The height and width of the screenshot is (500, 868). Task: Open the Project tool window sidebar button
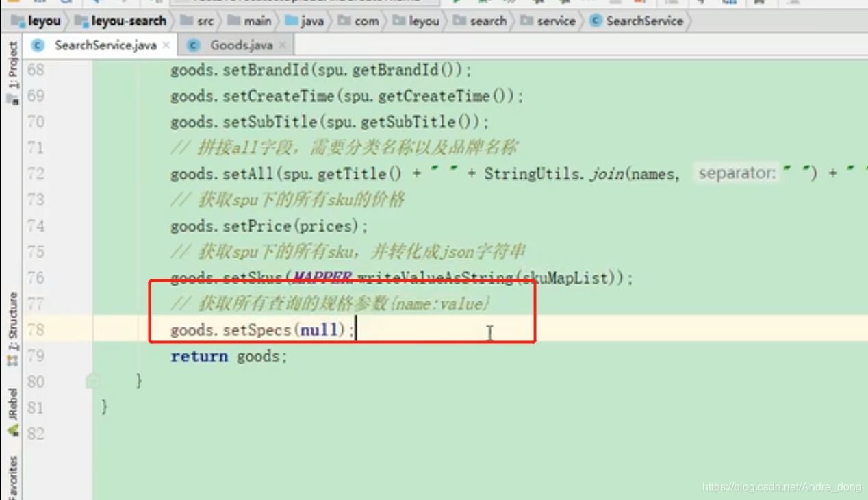pyautogui.click(x=13, y=72)
